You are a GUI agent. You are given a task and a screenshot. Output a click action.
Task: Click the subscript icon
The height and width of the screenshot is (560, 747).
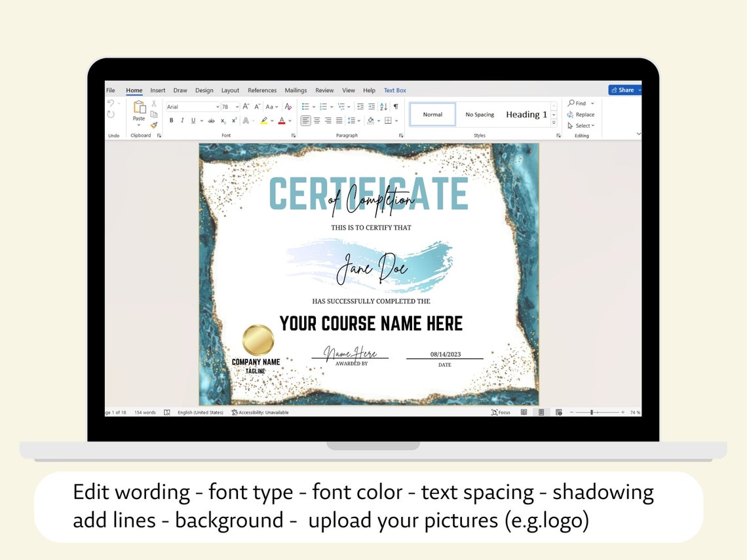tap(223, 121)
